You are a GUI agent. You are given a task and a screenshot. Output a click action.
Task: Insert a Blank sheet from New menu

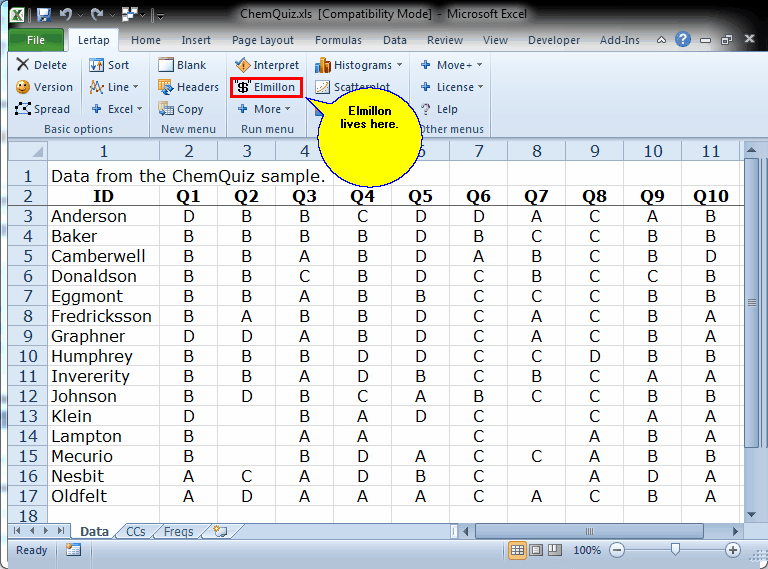point(182,65)
